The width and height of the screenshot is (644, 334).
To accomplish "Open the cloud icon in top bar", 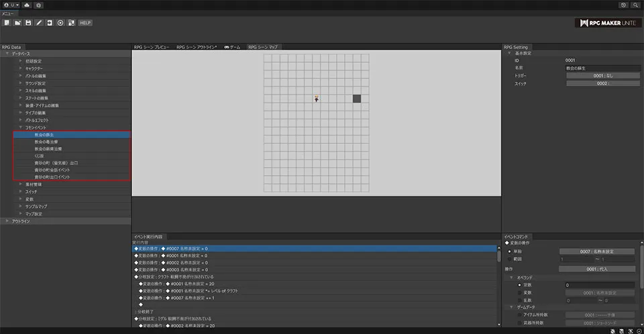I will (x=26, y=5).
